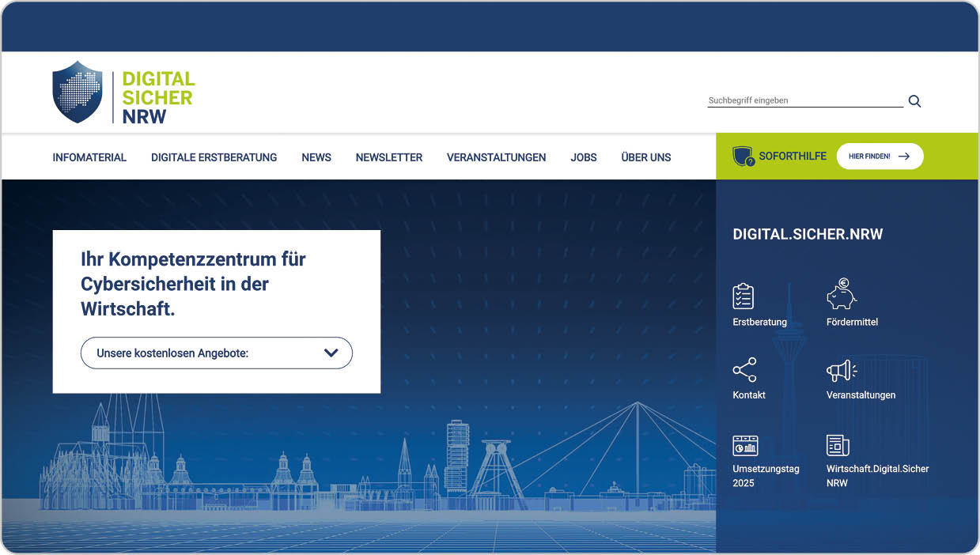
Task: Go to the News menu item
Action: pyautogui.click(x=316, y=157)
